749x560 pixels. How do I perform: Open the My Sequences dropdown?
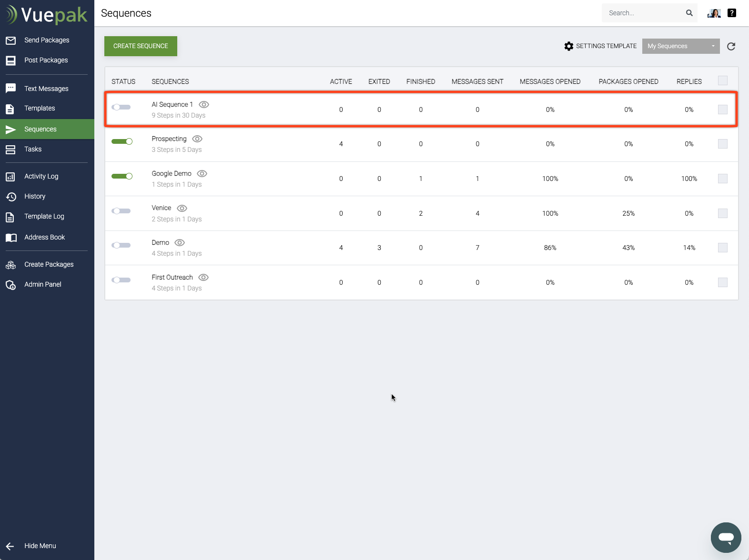click(x=680, y=46)
